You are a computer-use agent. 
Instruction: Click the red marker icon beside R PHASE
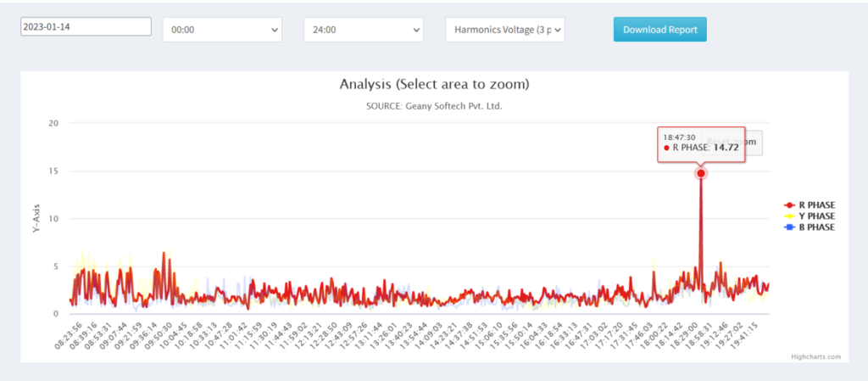point(789,205)
